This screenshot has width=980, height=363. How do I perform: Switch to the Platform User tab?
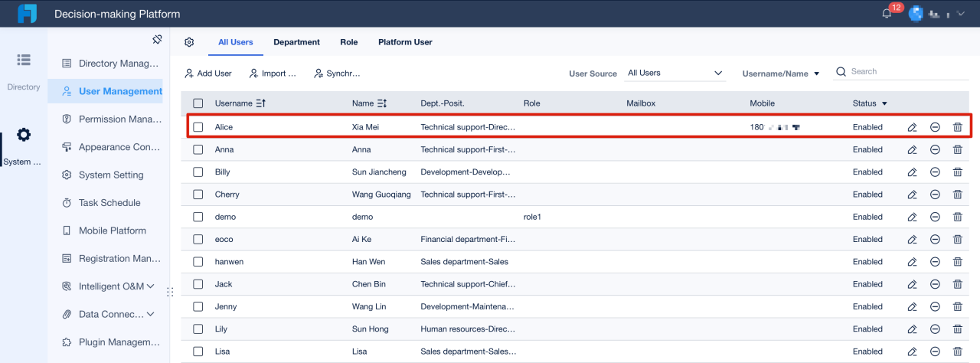coord(405,42)
